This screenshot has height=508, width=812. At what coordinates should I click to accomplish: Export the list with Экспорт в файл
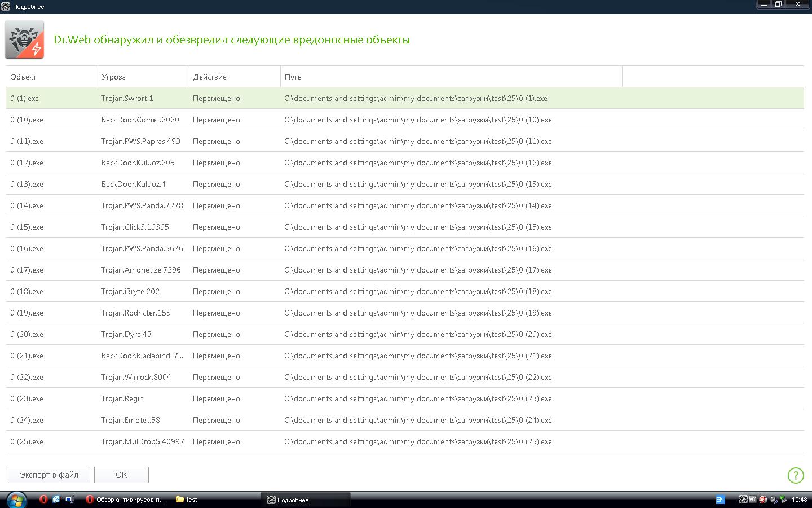click(49, 475)
